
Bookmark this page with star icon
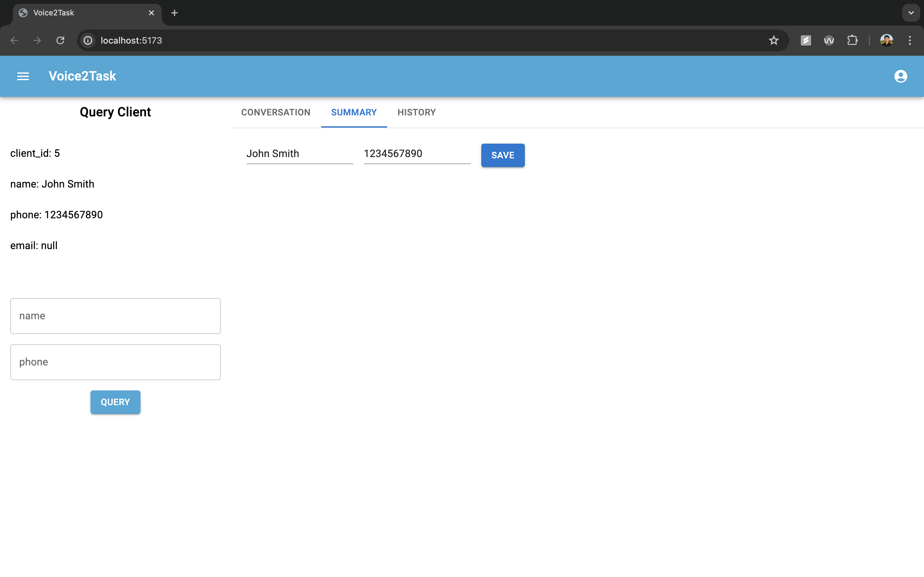coord(774,40)
